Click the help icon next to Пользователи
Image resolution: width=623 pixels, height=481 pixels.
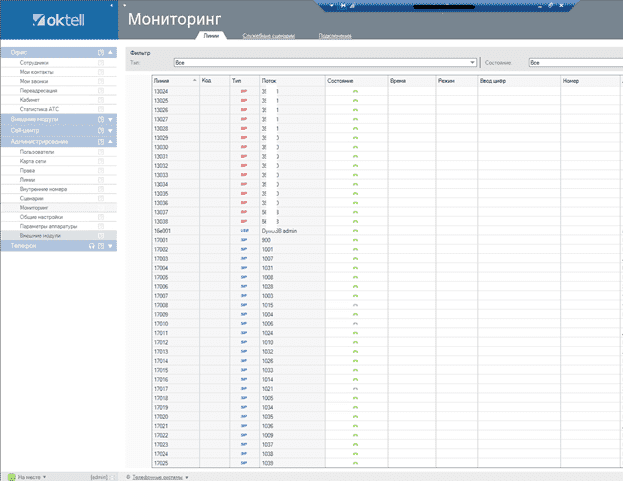click(101, 152)
